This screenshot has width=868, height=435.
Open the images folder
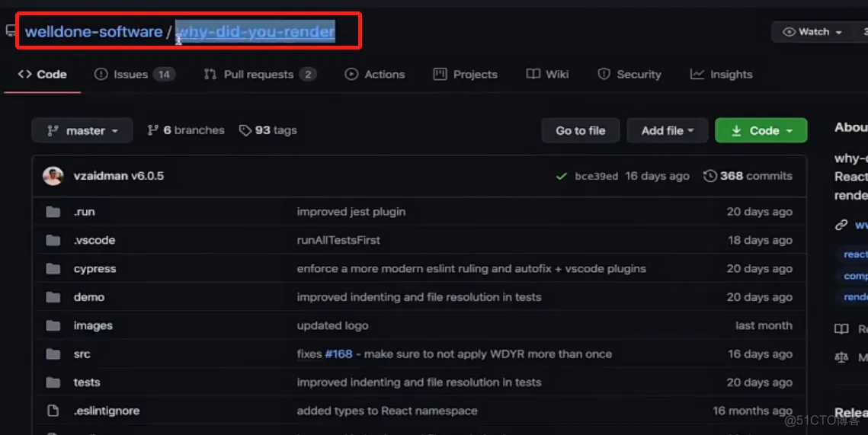[x=93, y=325]
